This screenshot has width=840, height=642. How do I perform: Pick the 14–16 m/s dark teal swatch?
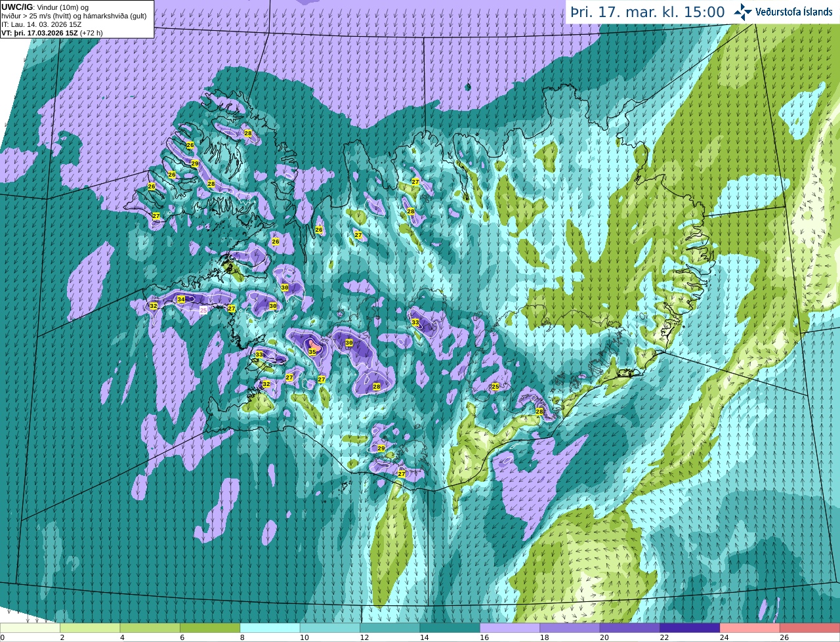point(450,628)
